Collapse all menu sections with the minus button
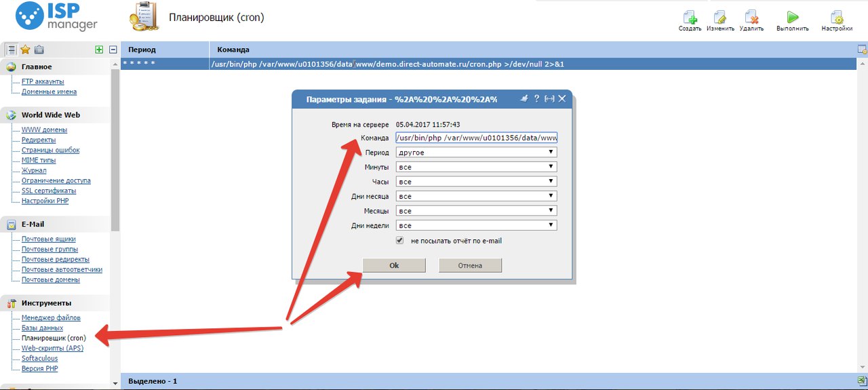The width and height of the screenshot is (868, 390). 113,50
